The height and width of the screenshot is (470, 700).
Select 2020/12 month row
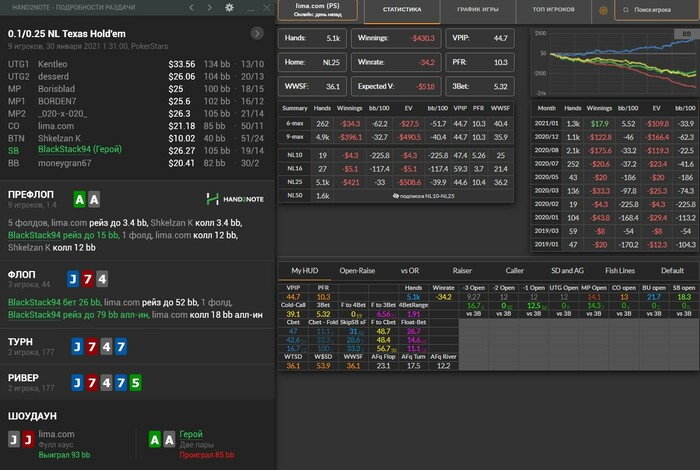615,137
